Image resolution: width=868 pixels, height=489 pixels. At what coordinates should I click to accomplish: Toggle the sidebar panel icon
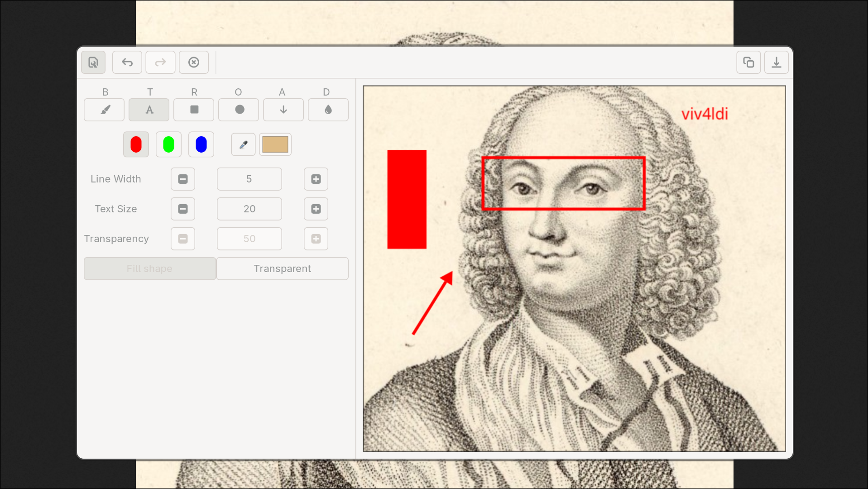click(x=93, y=62)
